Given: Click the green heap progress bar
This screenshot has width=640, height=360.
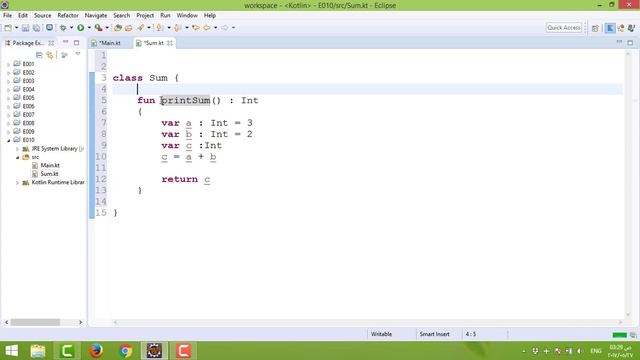Looking at the screenshot, I should coord(620,335).
